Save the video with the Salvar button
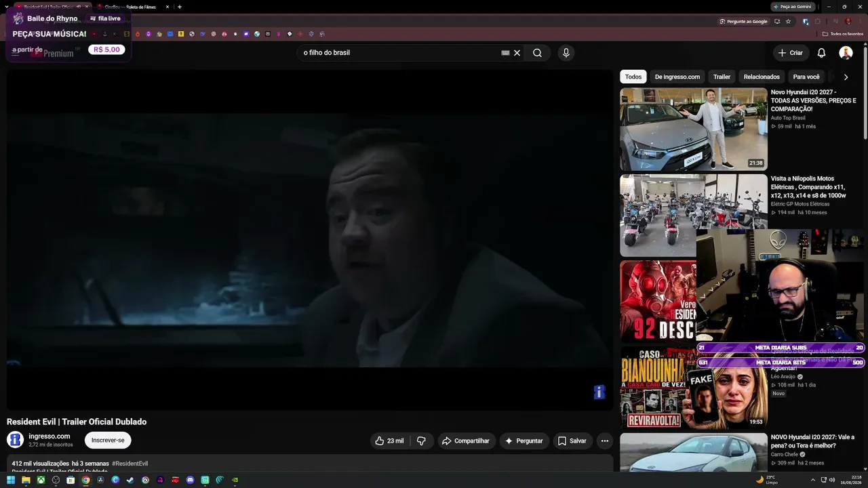 [x=572, y=441]
